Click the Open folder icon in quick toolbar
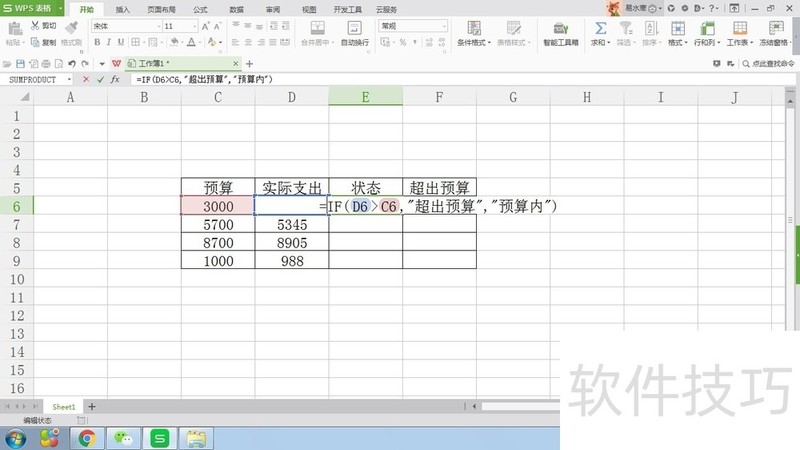 pos(7,64)
